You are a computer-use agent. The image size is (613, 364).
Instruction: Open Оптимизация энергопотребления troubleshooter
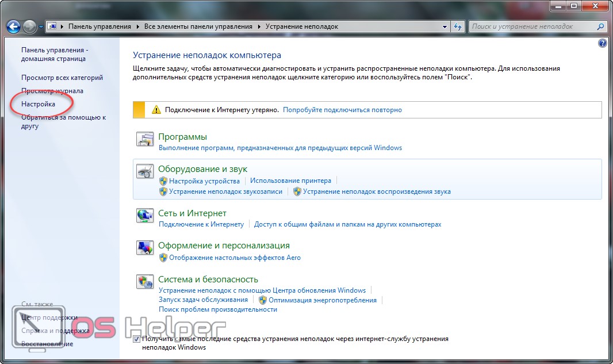pos(322,300)
